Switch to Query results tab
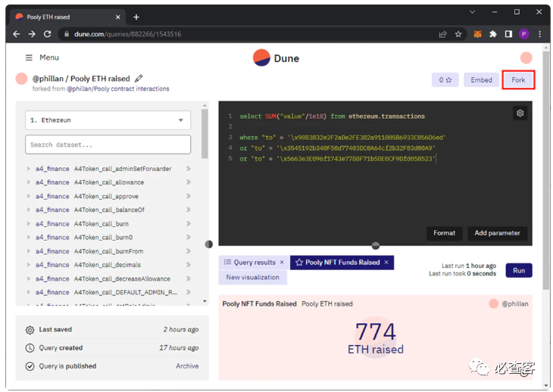The width and height of the screenshot is (553, 392). pyautogui.click(x=250, y=263)
